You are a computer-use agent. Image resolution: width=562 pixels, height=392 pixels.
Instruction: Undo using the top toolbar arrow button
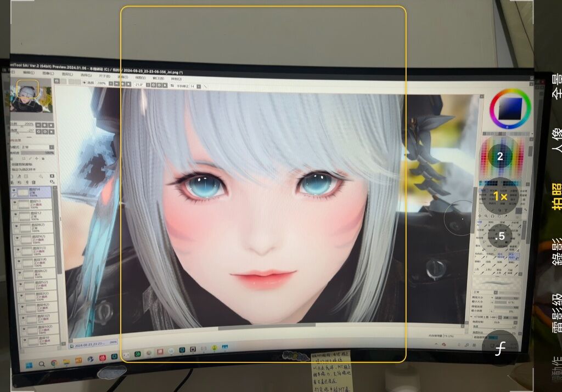pyautogui.click(x=57, y=81)
